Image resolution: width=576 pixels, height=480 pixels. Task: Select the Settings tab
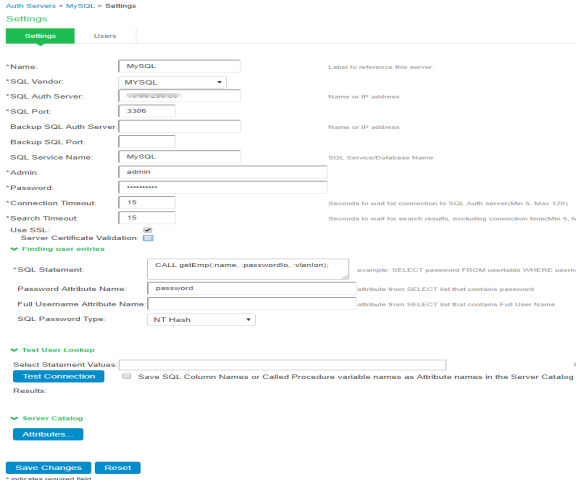point(40,36)
